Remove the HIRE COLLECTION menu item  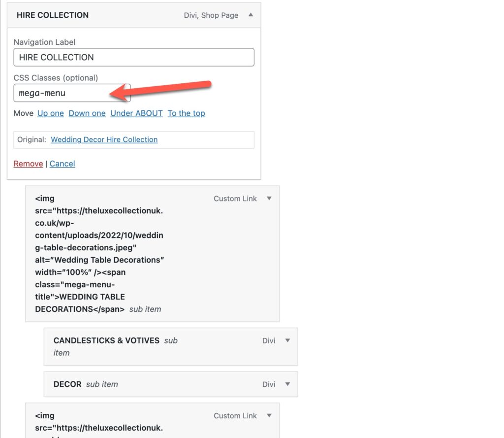(x=28, y=164)
